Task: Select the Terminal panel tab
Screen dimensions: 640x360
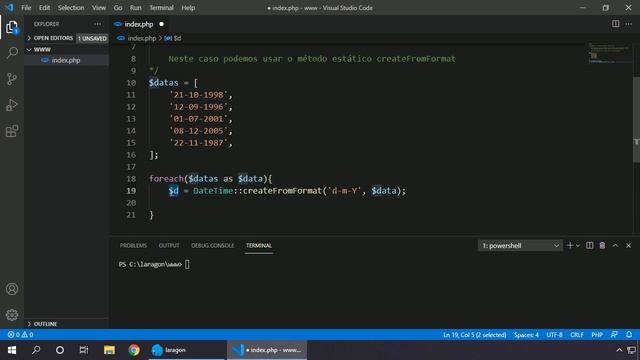Action: pyautogui.click(x=259, y=245)
